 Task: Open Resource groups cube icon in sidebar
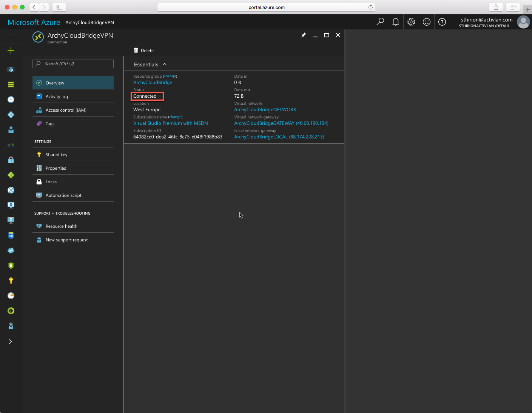click(11, 69)
